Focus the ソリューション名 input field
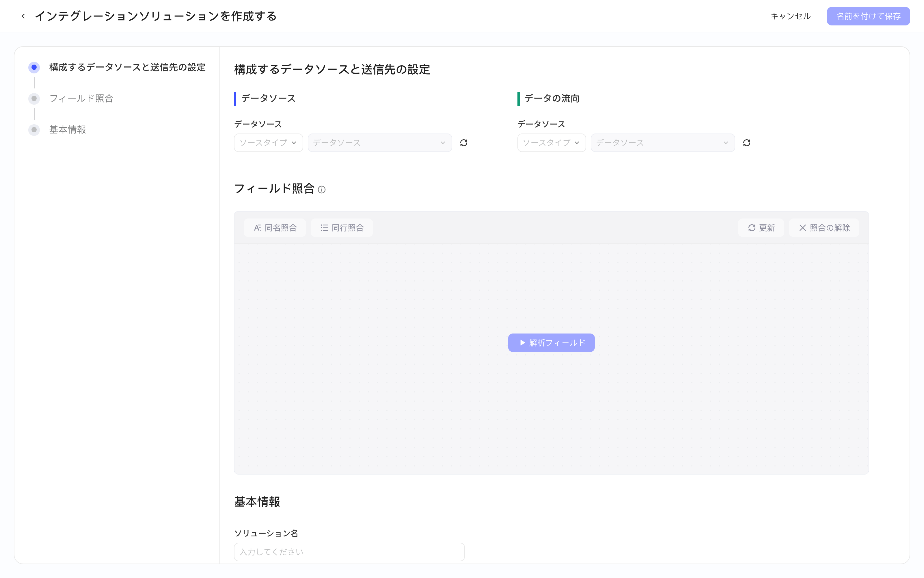Image resolution: width=924 pixels, height=578 pixels. (349, 552)
